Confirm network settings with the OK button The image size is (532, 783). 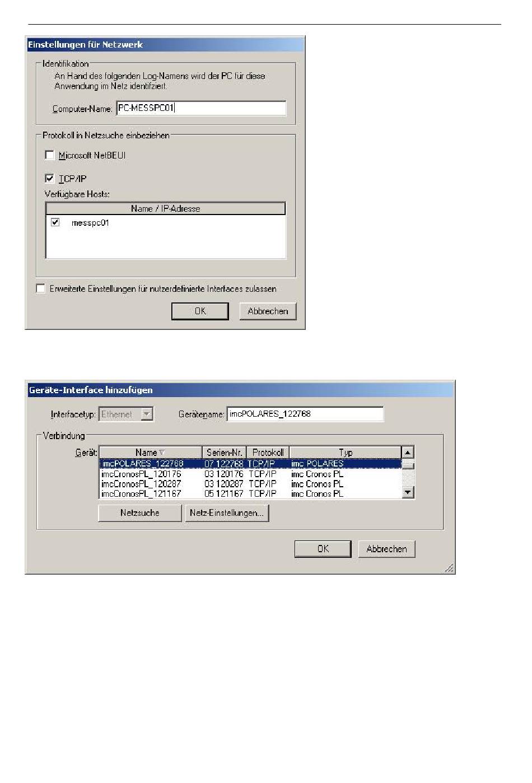(200, 311)
